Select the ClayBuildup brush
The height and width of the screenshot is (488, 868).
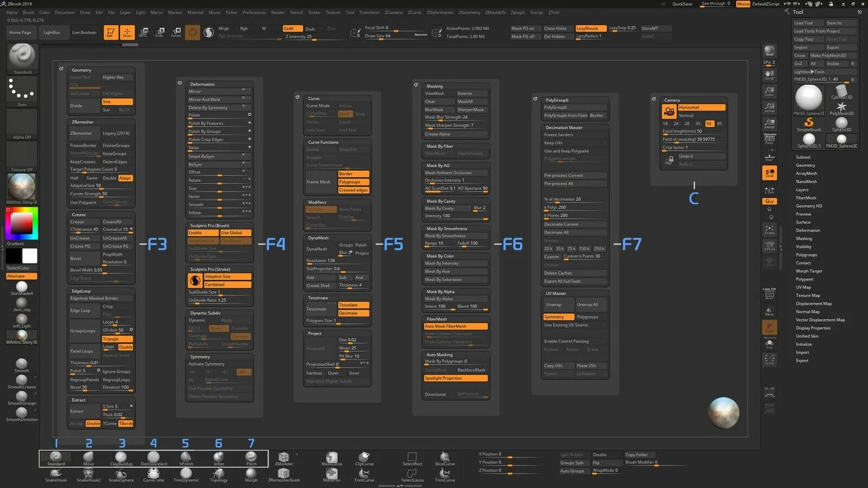(121, 459)
